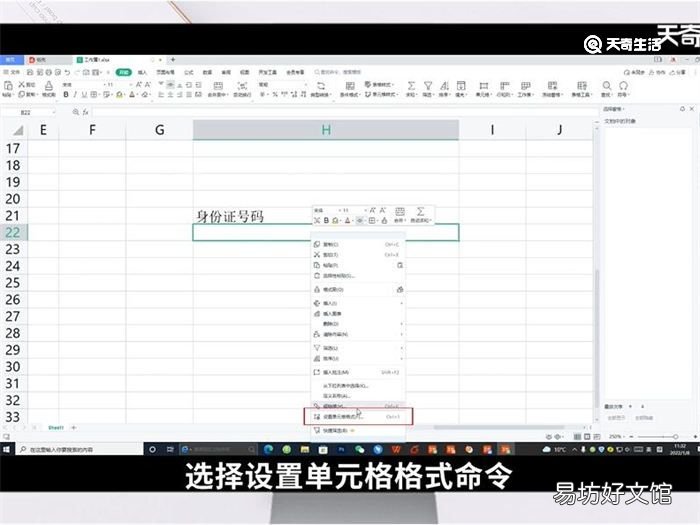
Task: Open WeChat from the taskbar
Action: coord(360,449)
